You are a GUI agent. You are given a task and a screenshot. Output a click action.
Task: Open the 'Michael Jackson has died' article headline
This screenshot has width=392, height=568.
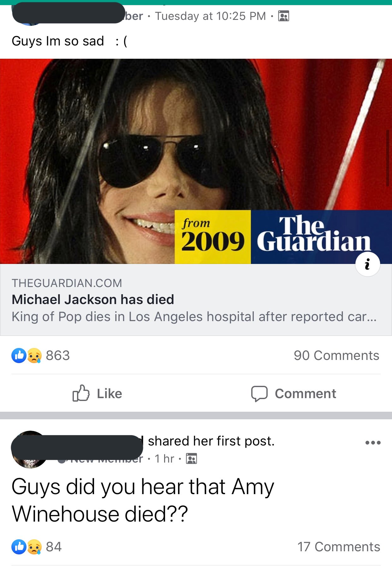[x=93, y=299]
